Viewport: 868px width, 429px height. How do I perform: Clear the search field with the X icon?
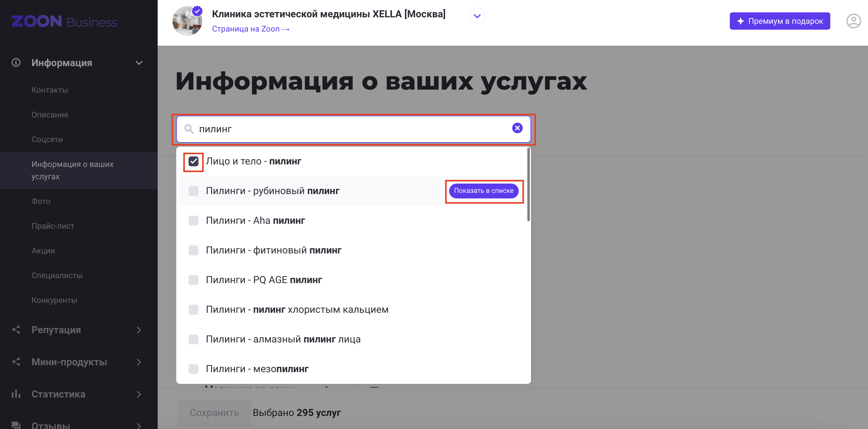click(517, 128)
